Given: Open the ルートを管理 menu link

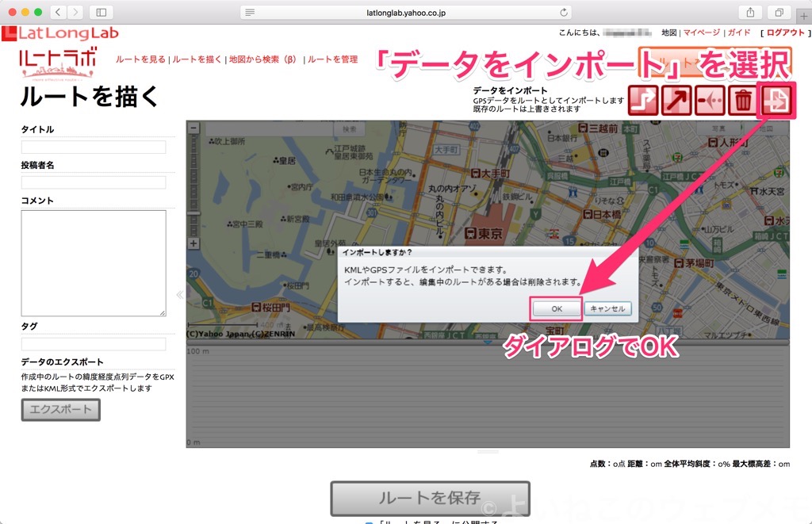Looking at the screenshot, I should (332, 59).
